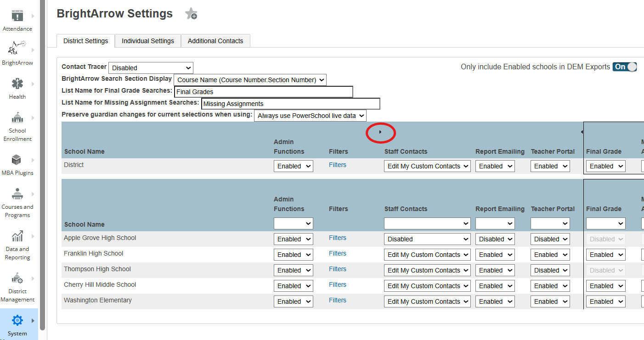The height and width of the screenshot is (340, 644).
Task: Expand the MBA Plugins submenu arrow
Action: [33, 160]
